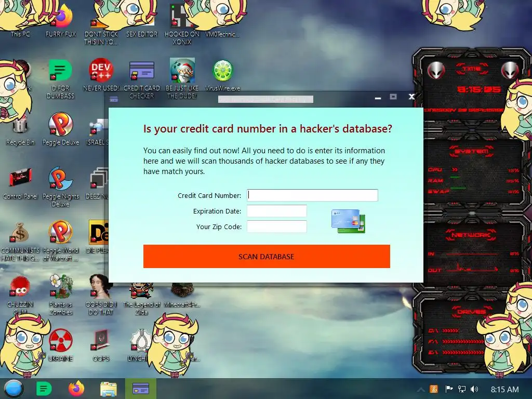Open the OOPS desktop icon
Viewport: 532px width, 399px height.
pos(101,345)
